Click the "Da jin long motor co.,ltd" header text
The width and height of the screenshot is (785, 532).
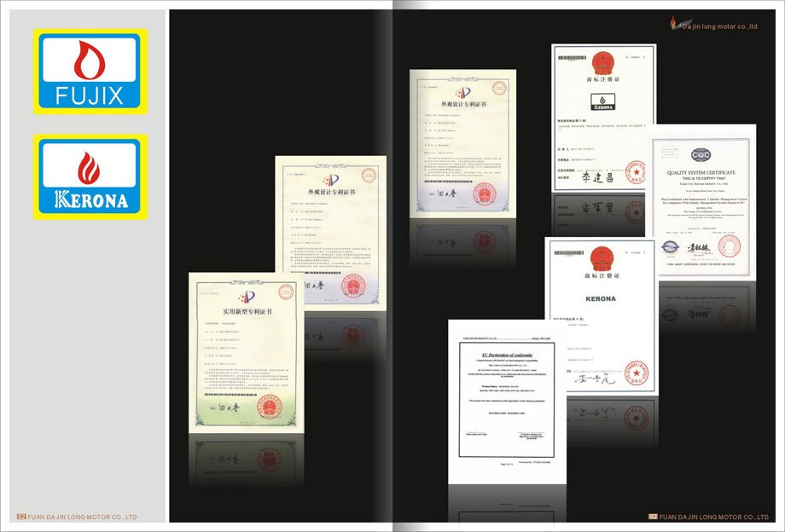click(719, 26)
